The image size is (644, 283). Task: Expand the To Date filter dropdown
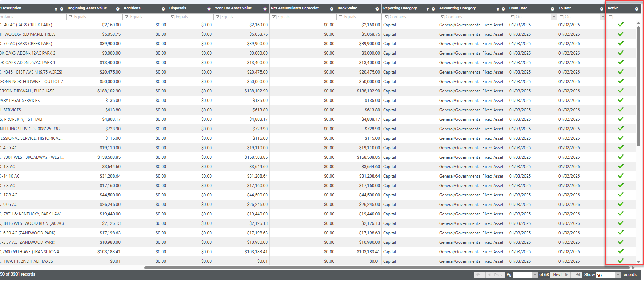[603, 17]
